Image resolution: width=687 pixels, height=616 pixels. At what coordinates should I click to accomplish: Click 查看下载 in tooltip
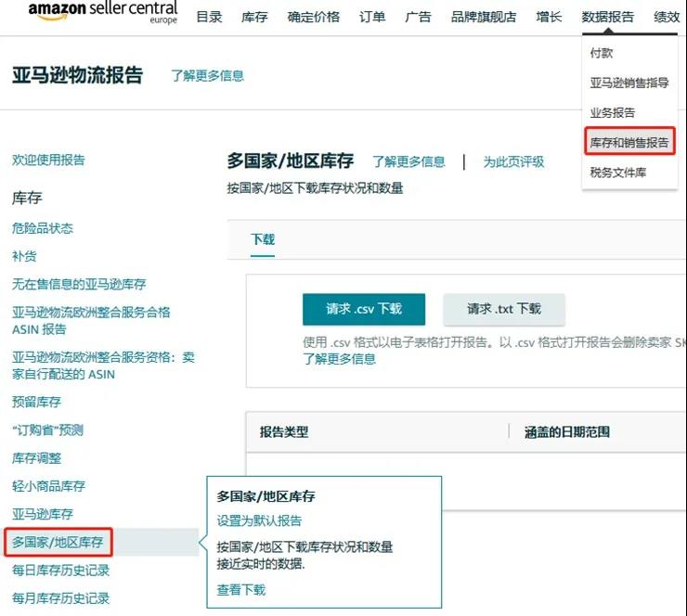click(241, 590)
